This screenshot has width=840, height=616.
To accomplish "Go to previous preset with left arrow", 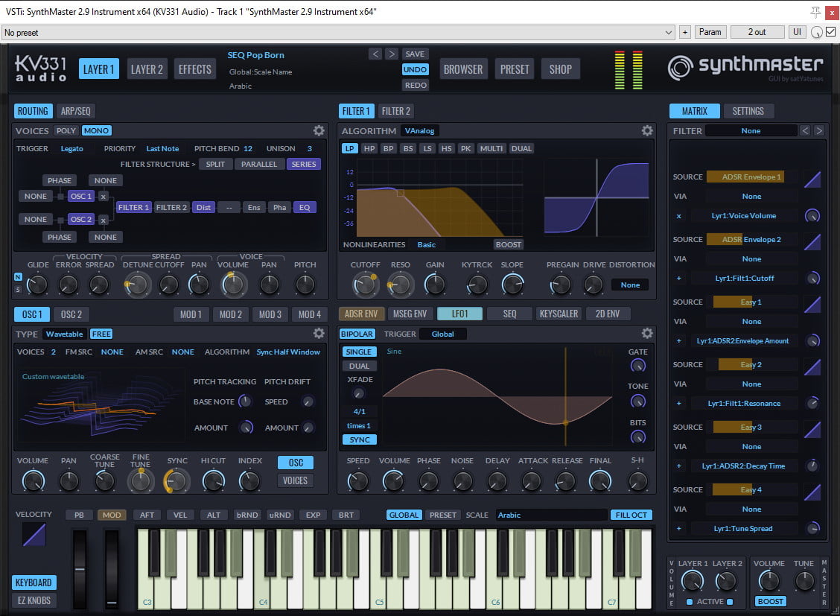I will coord(375,54).
